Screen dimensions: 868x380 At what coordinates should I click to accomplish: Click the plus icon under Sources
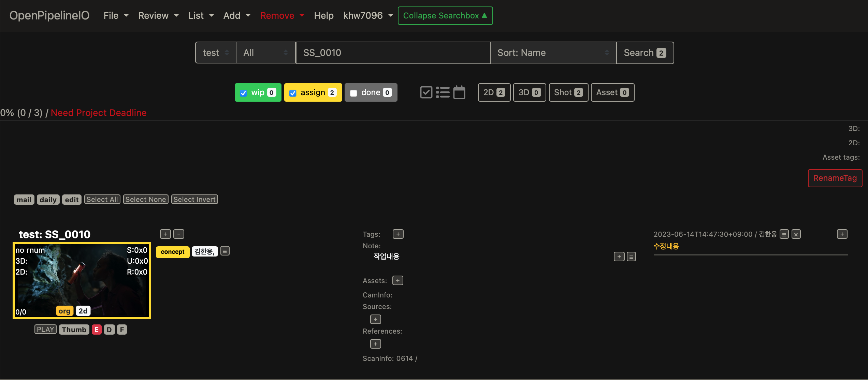point(375,319)
